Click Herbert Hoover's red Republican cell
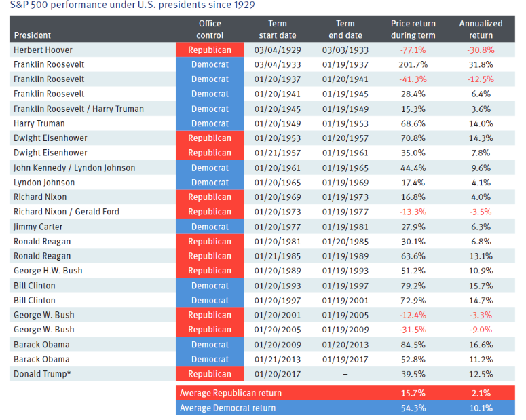This screenshot has height=420, width=526. (x=210, y=50)
